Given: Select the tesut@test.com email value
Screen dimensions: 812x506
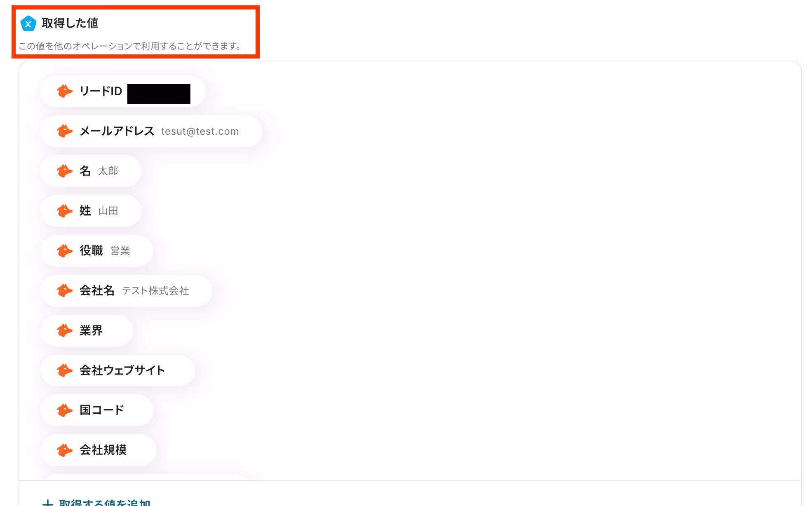Looking at the screenshot, I should [200, 131].
